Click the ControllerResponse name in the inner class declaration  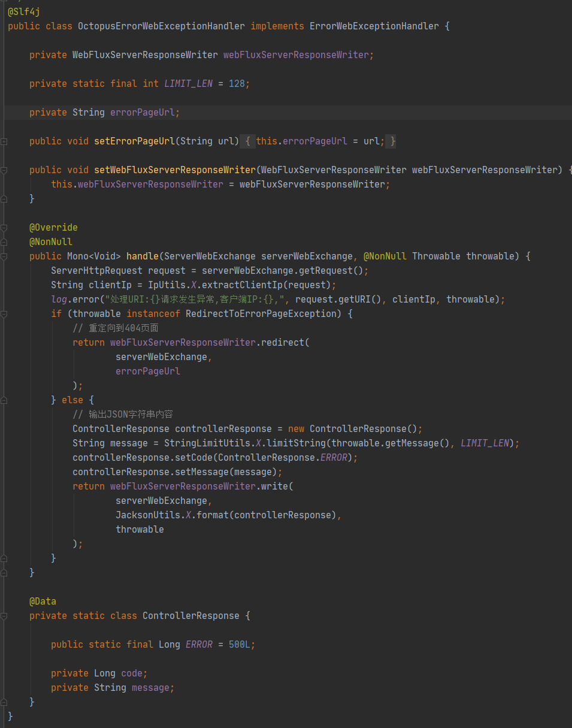pos(191,616)
